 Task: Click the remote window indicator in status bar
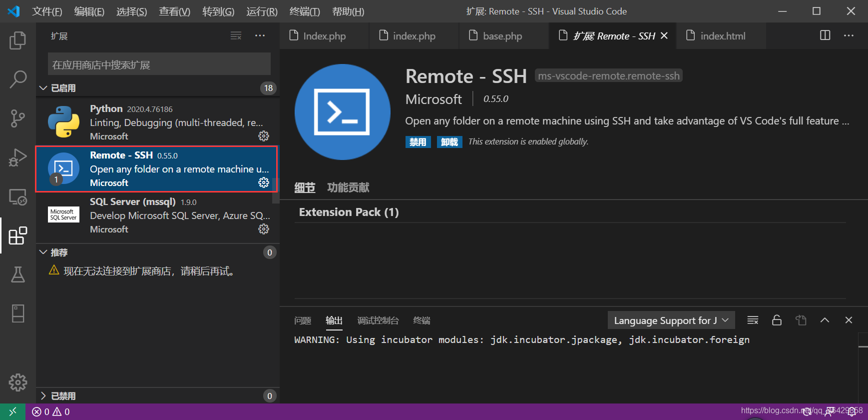[x=13, y=411]
